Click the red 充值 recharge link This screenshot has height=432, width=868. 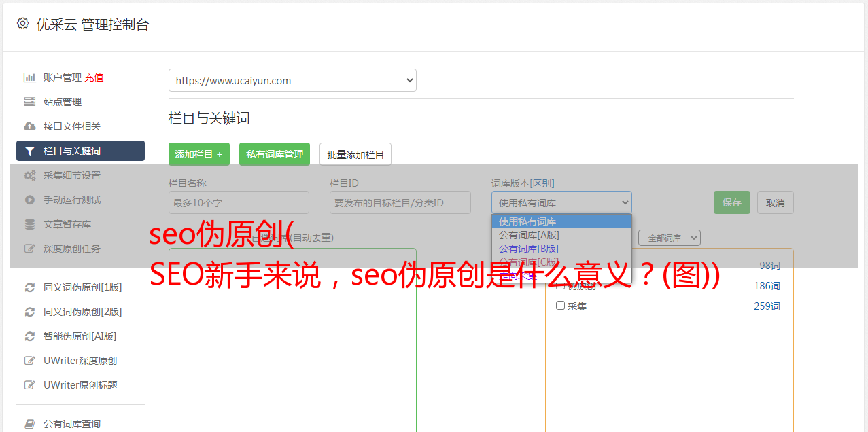pos(94,77)
